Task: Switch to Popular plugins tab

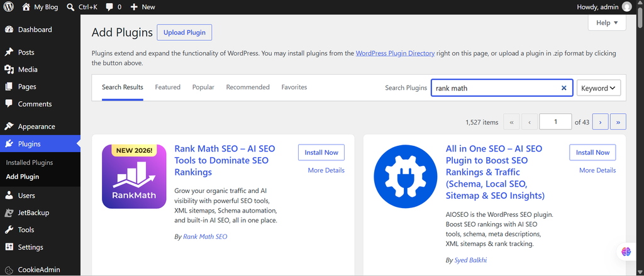Action: tap(203, 87)
